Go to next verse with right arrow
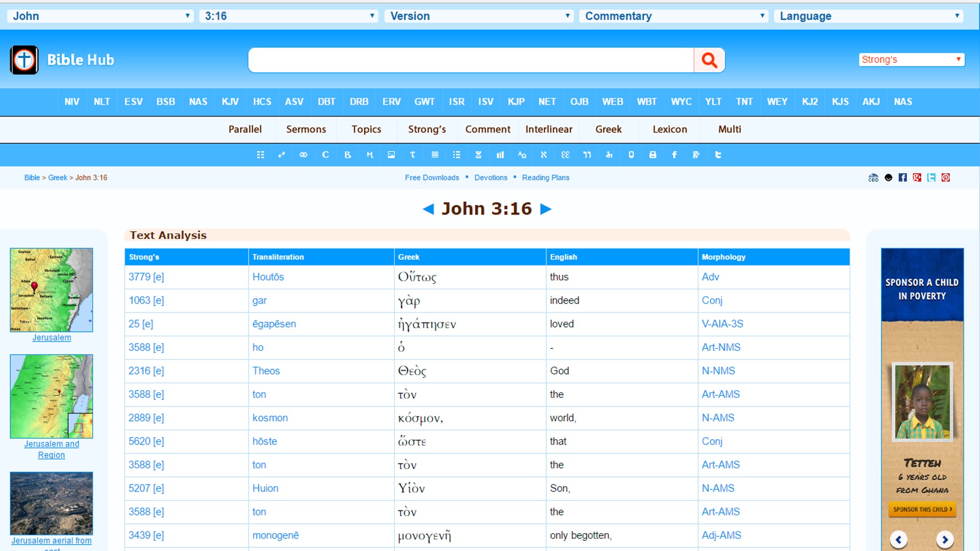 (546, 209)
